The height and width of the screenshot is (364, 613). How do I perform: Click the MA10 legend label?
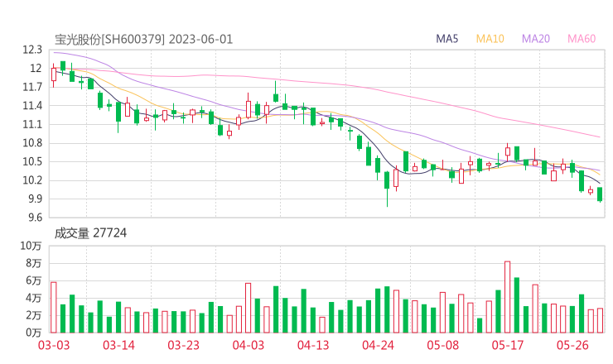point(490,39)
